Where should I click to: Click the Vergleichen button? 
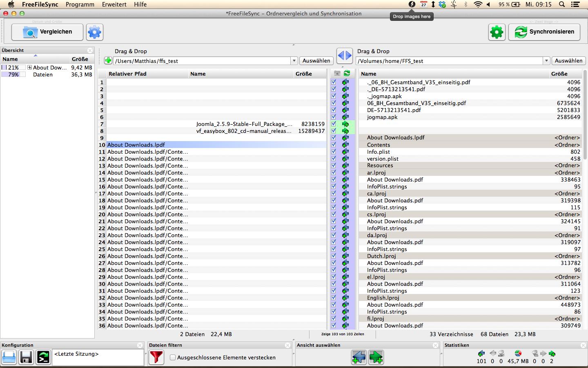pyautogui.click(x=47, y=32)
